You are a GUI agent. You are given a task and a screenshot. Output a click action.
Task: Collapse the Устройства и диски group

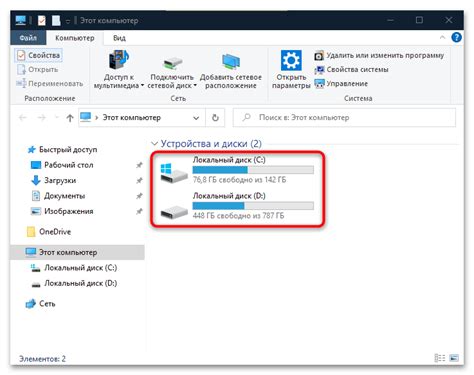point(154,144)
